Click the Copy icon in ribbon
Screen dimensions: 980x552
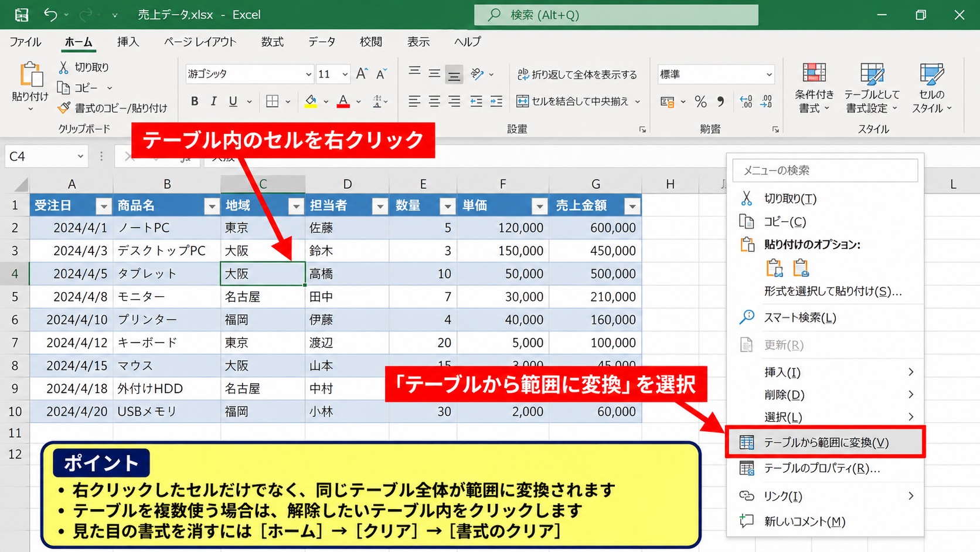click(63, 87)
